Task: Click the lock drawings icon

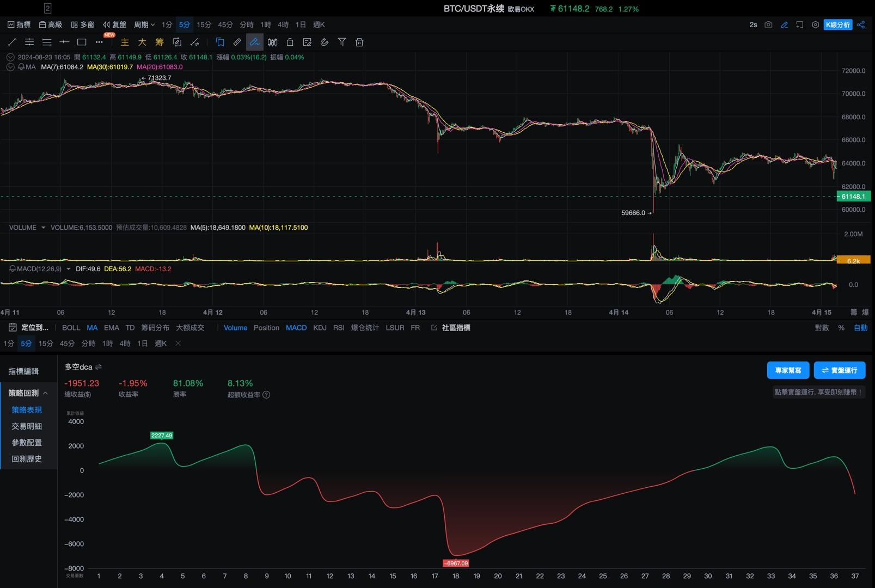Action: [290, 42]
